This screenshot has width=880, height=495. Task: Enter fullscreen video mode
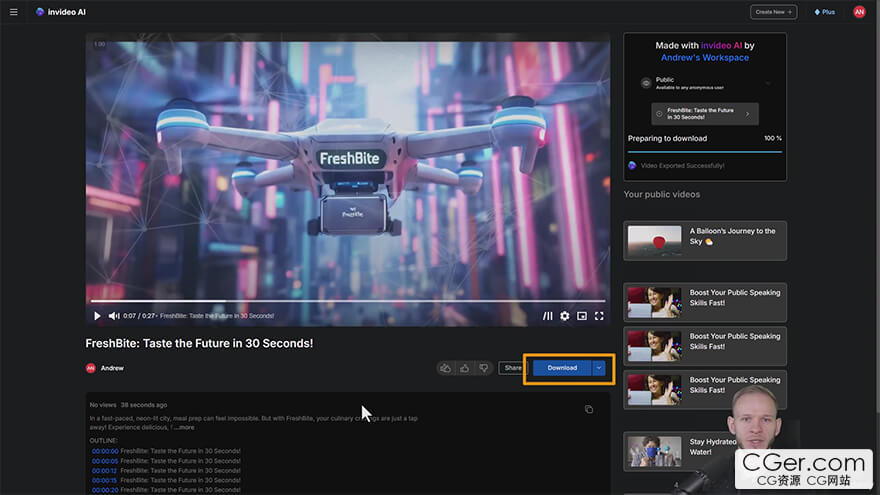(x=599, y=316)
